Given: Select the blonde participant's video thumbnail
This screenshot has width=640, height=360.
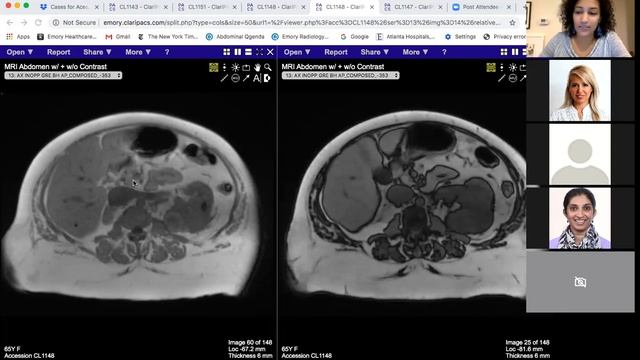Looking at the screenshot, I should click(x=580, y=90).
